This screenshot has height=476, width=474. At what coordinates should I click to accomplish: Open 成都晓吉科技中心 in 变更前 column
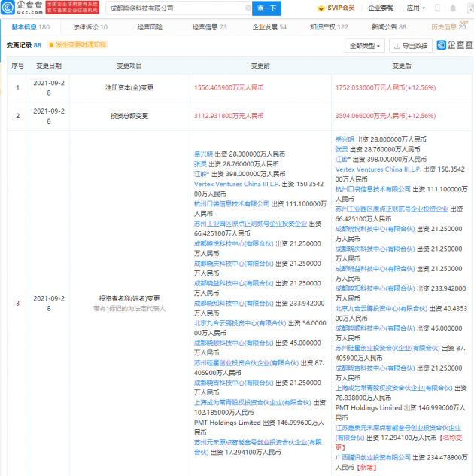tap(233, 383)
